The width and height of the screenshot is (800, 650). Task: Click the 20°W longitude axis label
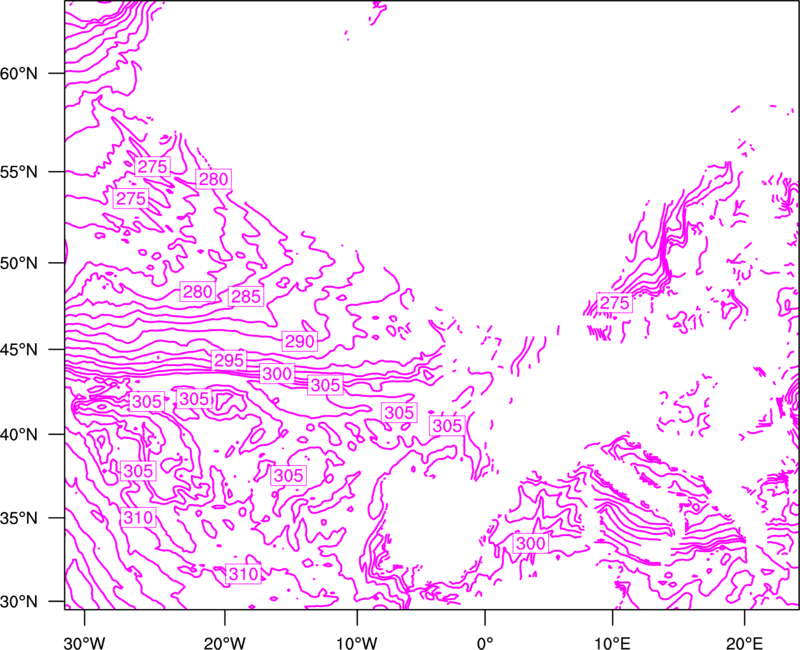(225, 643)
